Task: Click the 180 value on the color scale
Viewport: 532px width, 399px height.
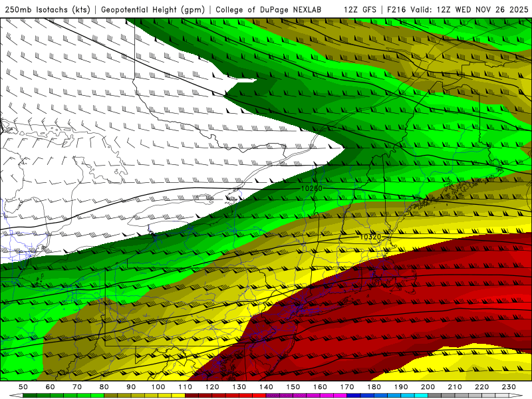Action: (x=374, y=387)
